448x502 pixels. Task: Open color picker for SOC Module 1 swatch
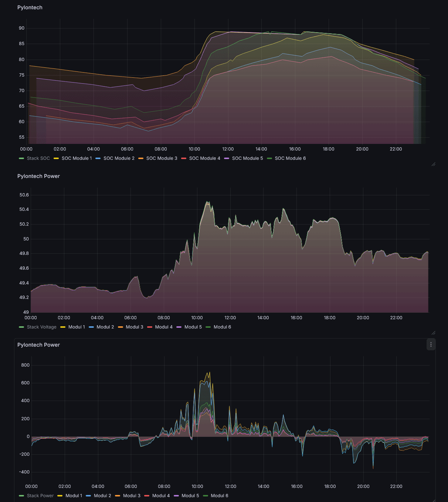point(56,158)
